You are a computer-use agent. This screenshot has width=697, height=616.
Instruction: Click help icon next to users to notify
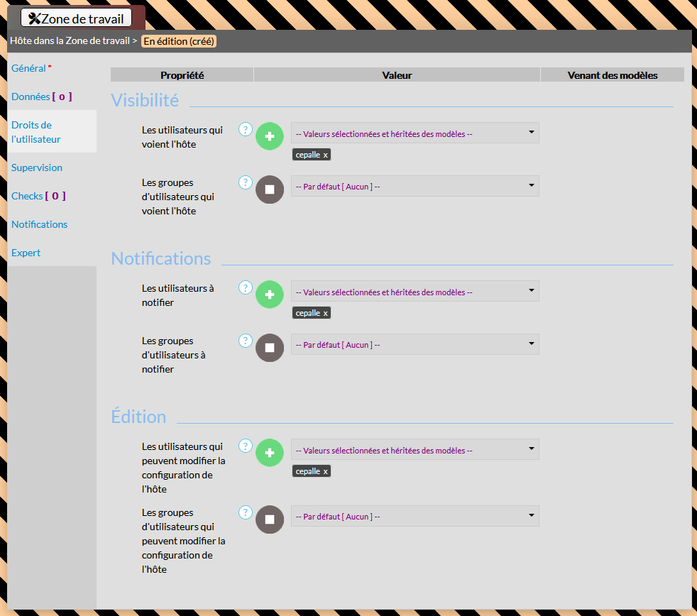click(246, 287)
